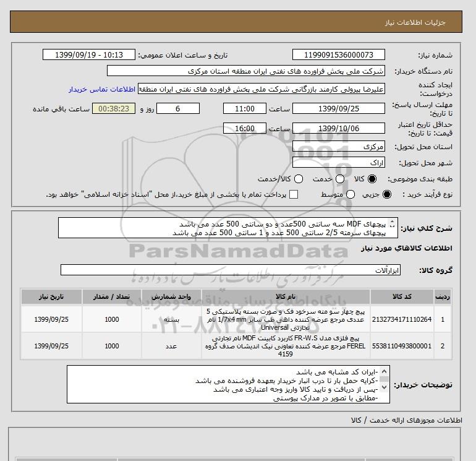Click the شماره نیاز field 1199091536000073

coord(339,54)
